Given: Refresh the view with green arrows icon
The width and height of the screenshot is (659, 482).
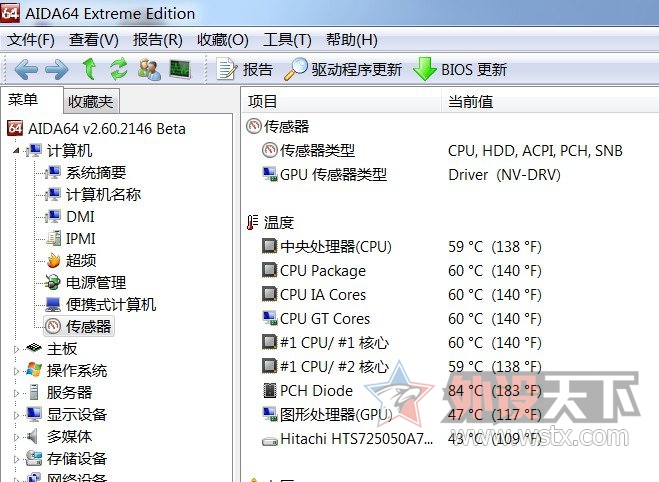Looking at the screenshot, I should (119, 69).
